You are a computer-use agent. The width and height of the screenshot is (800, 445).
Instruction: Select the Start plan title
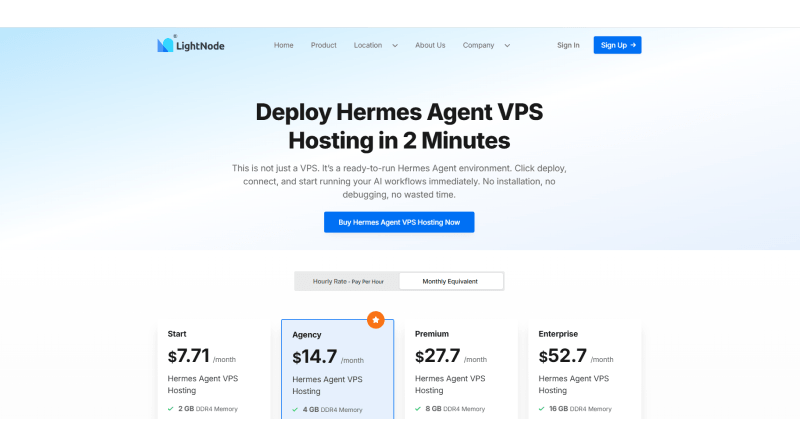point(177,334)
